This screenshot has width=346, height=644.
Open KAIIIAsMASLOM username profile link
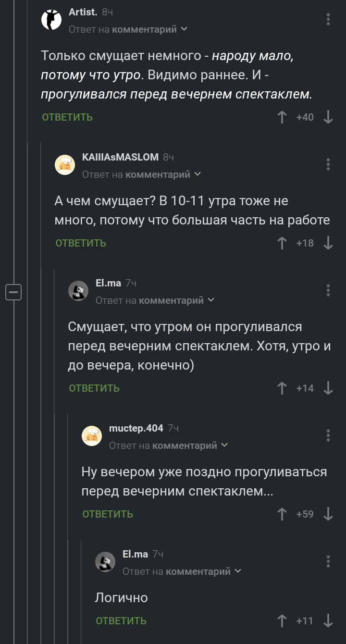tap(120, 157)
